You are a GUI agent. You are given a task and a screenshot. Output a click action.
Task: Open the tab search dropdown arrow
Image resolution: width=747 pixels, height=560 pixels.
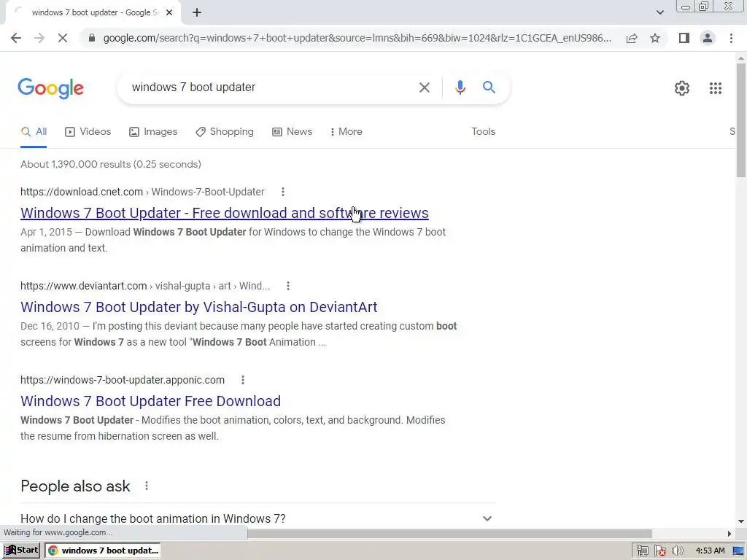point(659,13)
